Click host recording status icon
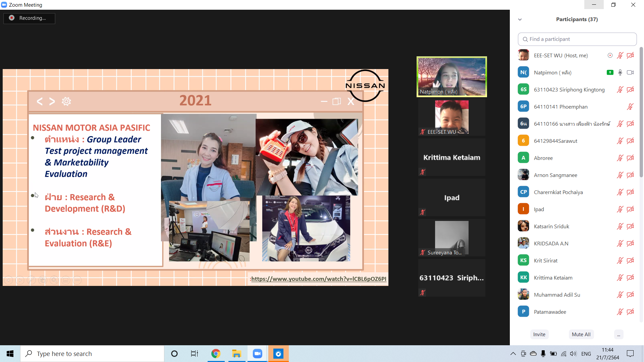Image resolution: width=644 pixels, height=362 pixels. point(610,55)
